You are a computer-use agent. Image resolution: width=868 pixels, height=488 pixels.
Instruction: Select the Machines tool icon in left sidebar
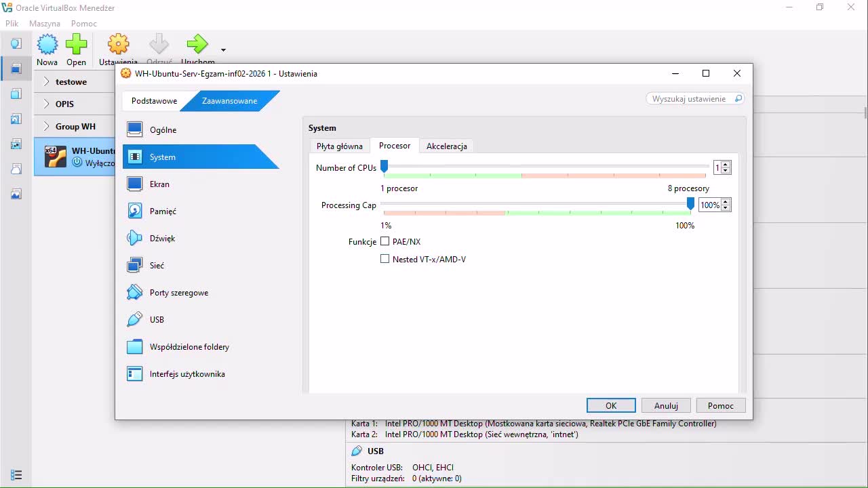16,68
